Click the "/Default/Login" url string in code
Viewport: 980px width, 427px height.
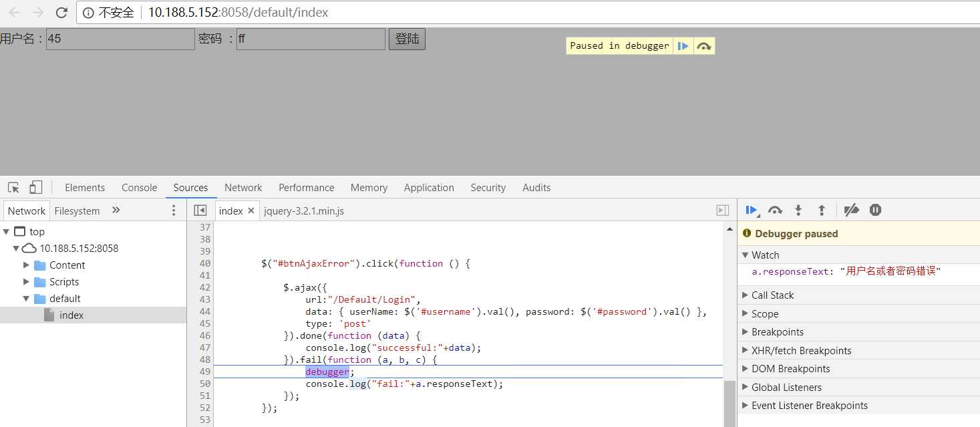(371, 299)
